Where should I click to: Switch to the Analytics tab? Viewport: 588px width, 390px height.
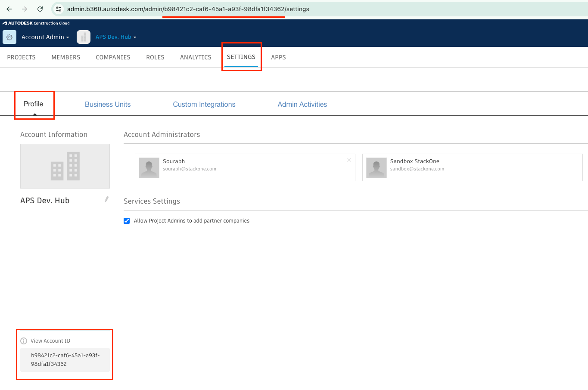point(196,57)
